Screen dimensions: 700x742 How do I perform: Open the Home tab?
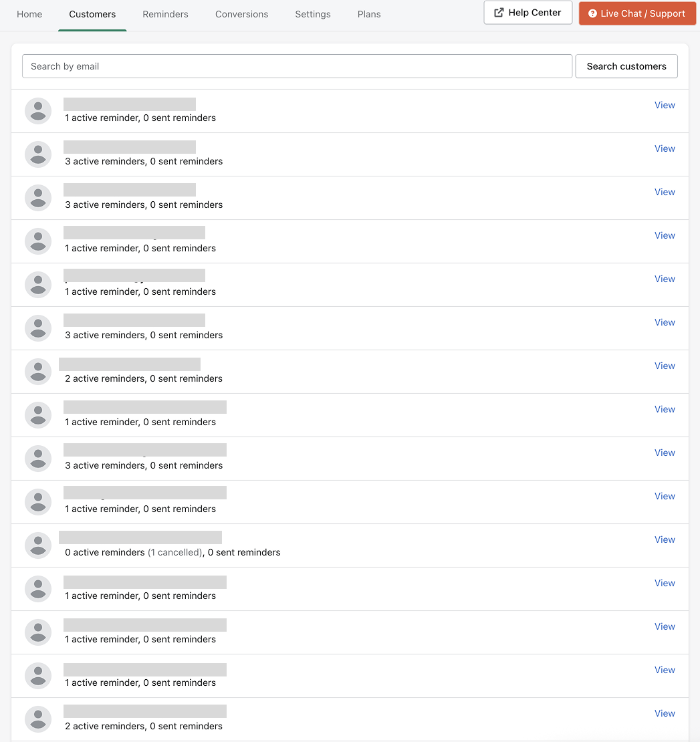pyautogui.click(x=29, y=14)
